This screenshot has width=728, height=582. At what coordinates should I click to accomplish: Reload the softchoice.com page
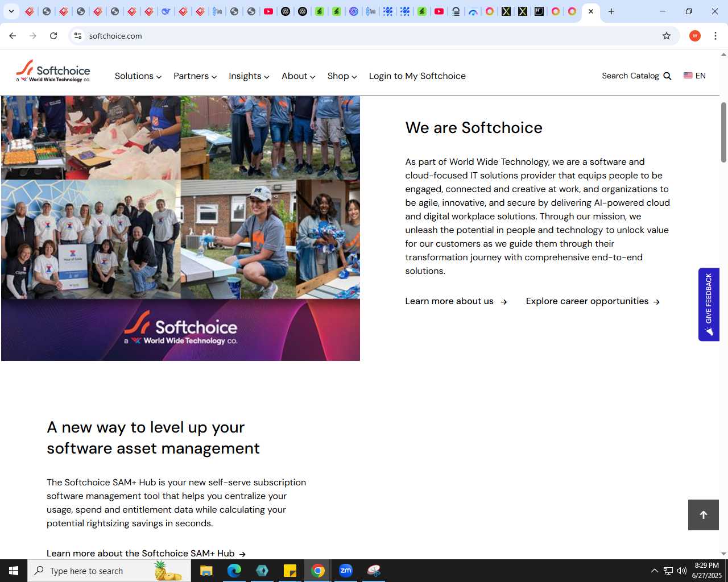pyautogui.click(x=53, y=36)
